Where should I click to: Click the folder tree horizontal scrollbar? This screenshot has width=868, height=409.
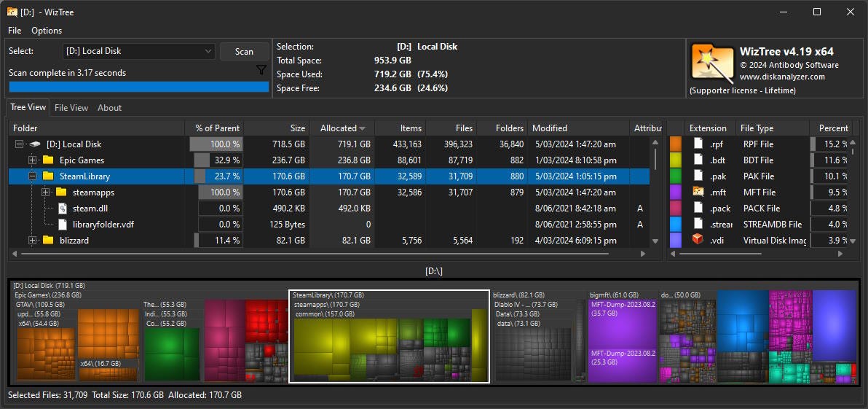[315, 254]
